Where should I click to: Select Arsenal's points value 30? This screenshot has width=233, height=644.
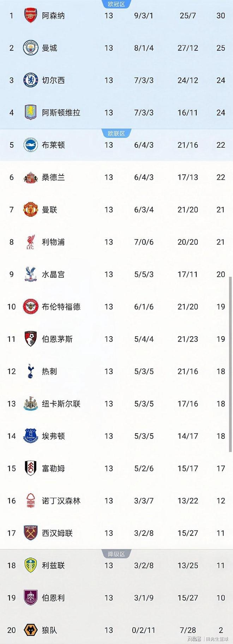coord(221,16)
